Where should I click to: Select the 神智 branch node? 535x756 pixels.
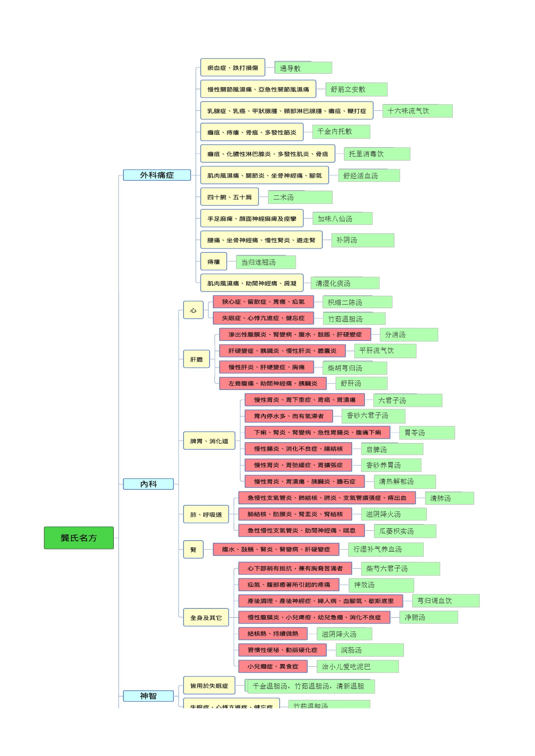(148, 696)
